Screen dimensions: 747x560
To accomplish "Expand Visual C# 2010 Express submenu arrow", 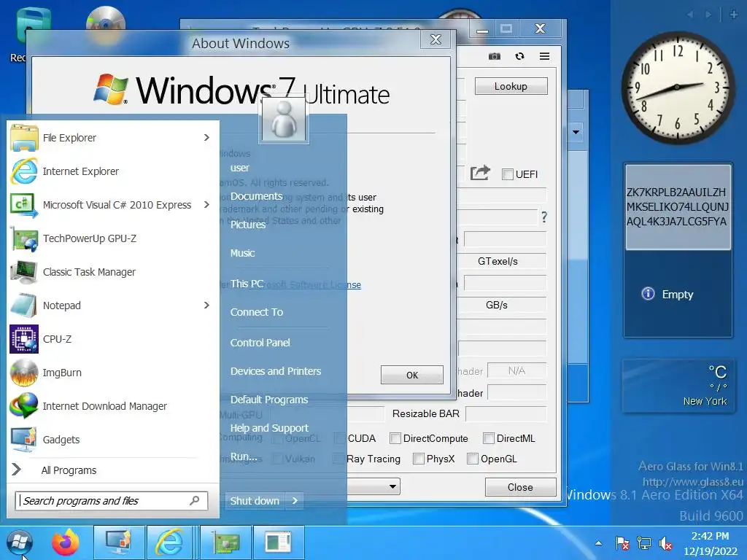I will [206, 205].
